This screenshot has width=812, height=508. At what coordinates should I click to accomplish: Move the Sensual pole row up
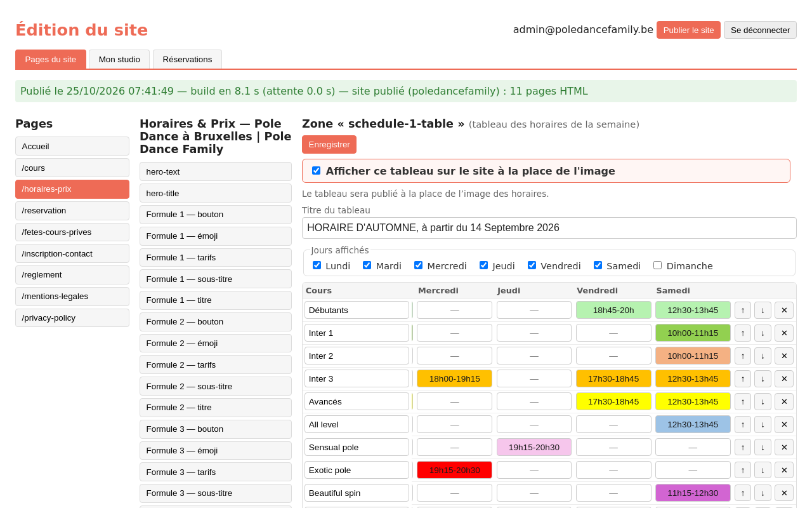(x=743, y=447)
